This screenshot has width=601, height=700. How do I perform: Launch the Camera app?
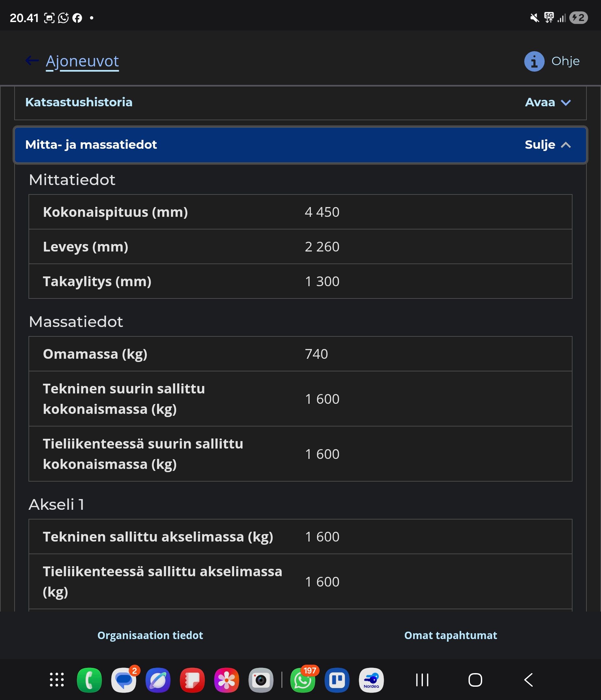(x=261, y=680)
